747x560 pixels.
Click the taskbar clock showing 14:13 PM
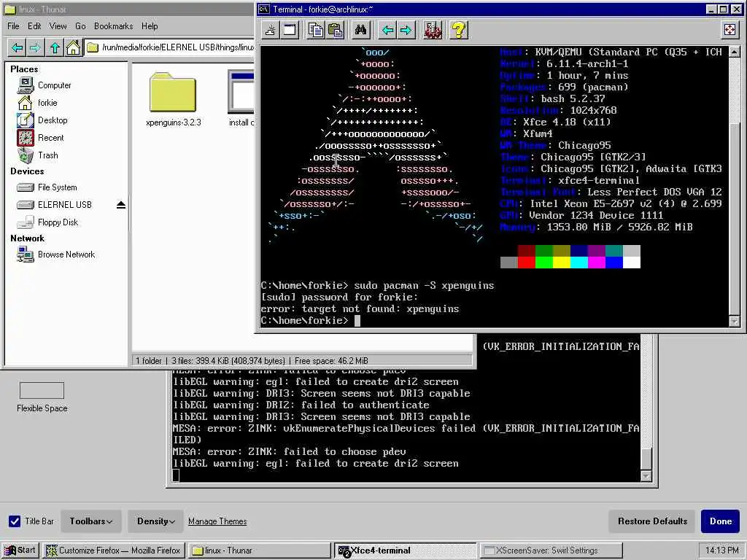pyautogui.click(x=721, y=551)
